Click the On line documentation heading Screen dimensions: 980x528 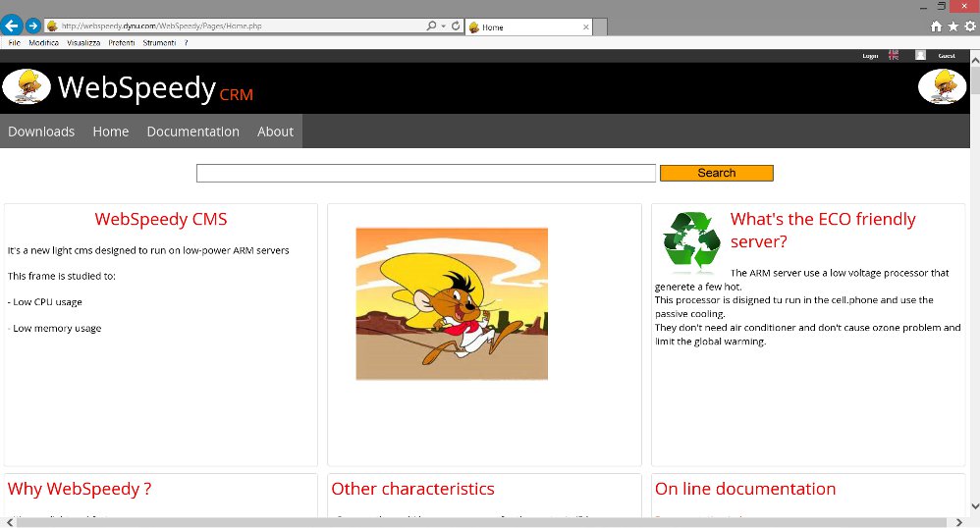[x=745, y=489]
